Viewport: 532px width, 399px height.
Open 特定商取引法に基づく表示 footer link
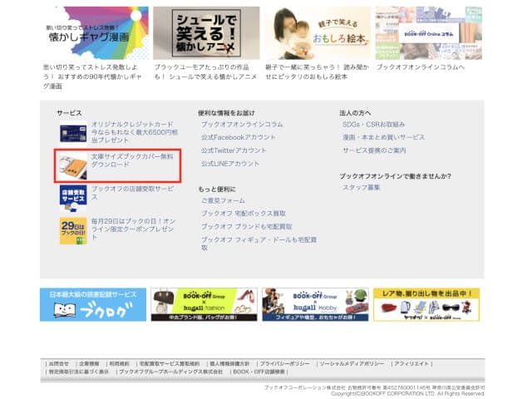[x=79, y=372]
